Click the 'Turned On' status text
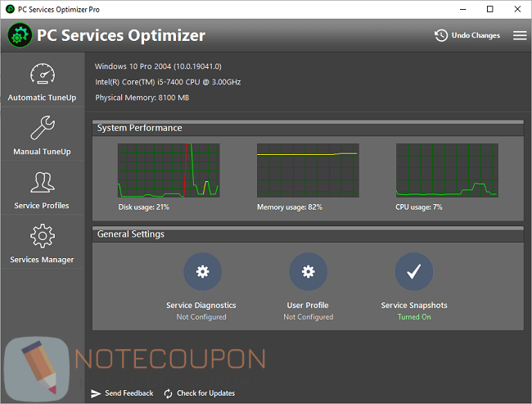 click(x=414, y=316)
